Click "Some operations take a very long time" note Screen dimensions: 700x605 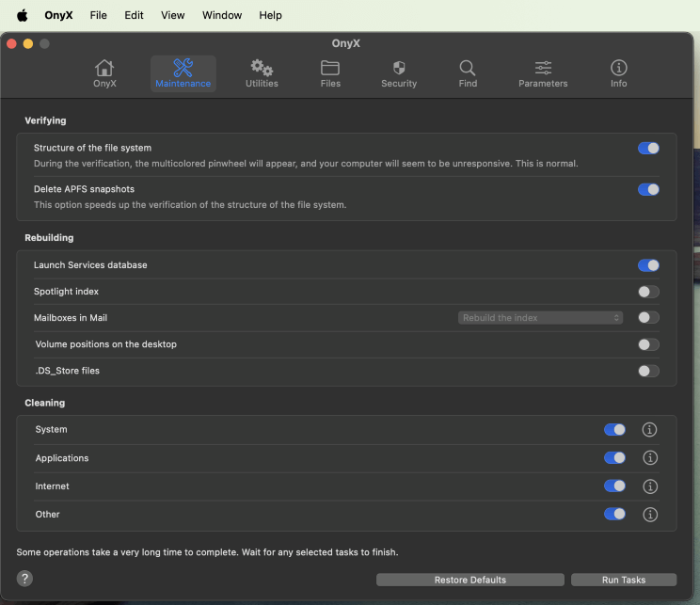coord(207,552)
